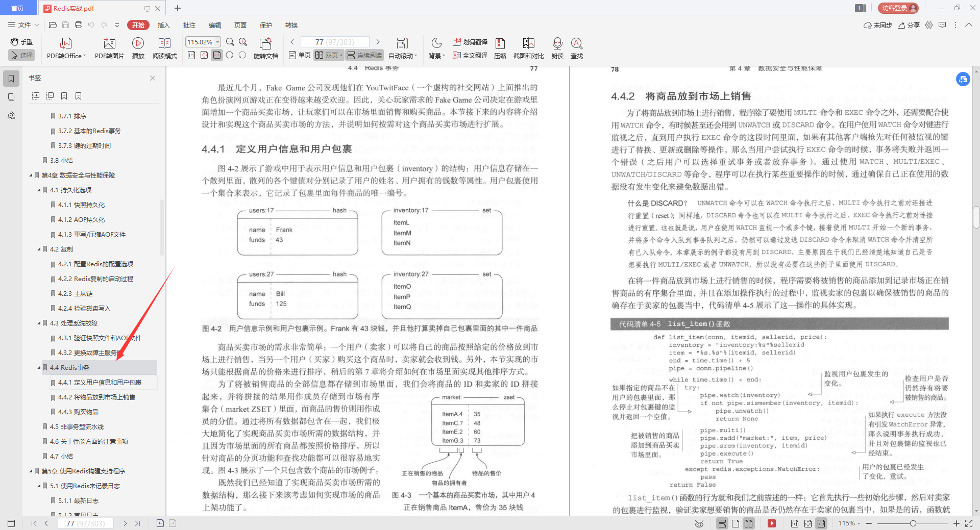Viewport: 980px width, 530px height.
Task: Click the 访客登录 login button
Action: [897, 8]
